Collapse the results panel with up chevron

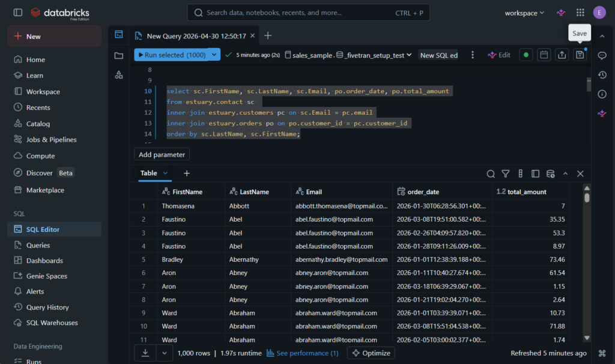[565, 174]
